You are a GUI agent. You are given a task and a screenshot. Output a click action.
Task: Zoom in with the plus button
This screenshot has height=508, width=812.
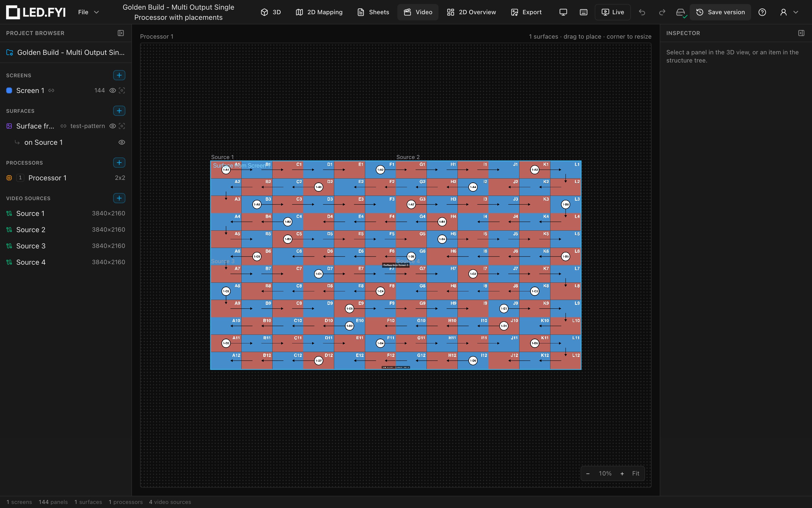622,473
